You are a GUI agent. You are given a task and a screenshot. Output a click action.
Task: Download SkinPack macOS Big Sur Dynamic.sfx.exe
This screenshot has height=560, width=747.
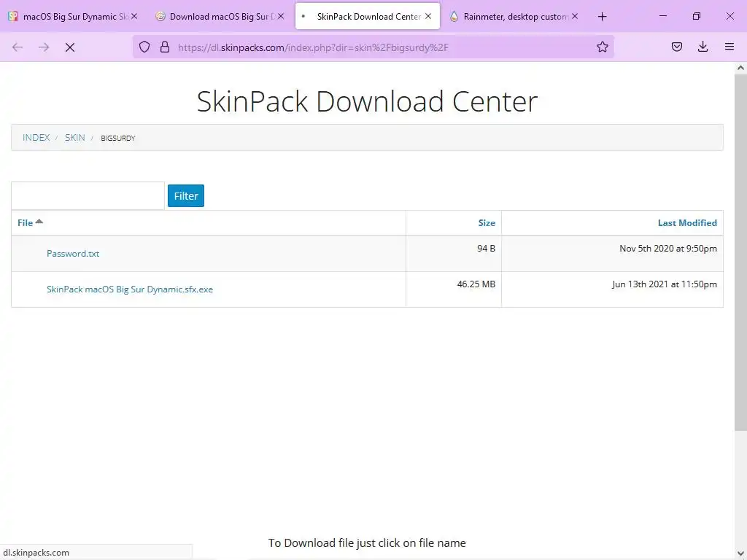(130, 289)
